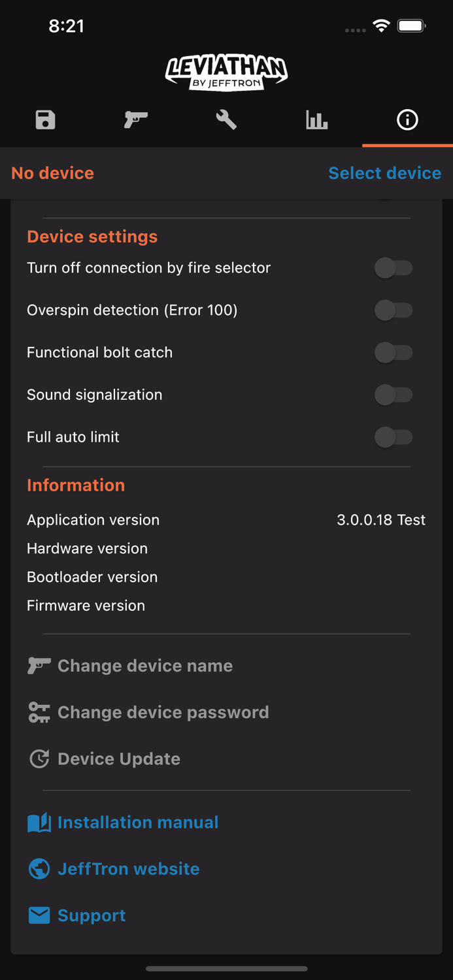
Task: Enable Overspin detection (Error 100)
Action: (394, 310)
